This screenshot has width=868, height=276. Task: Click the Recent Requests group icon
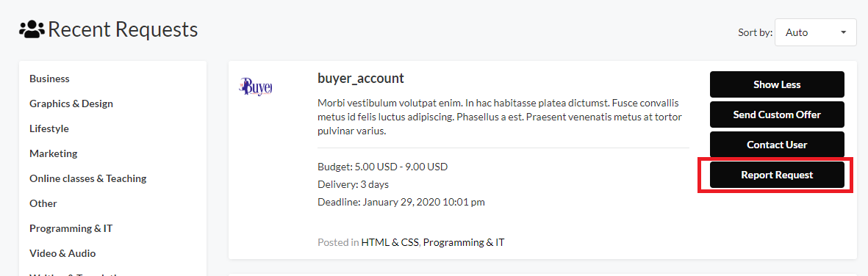[x=32, y=29]
